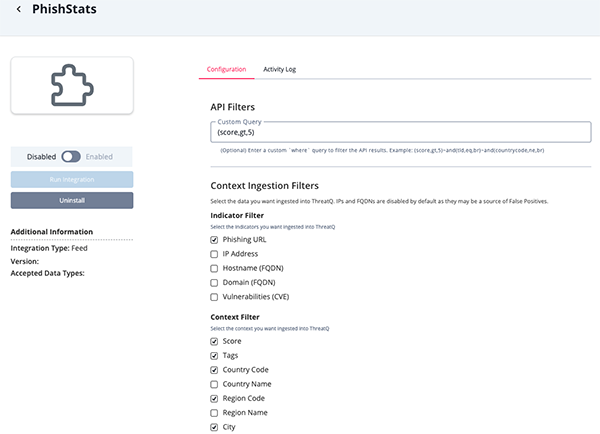Switch to the Configuration tab
Image resolution: width=600 pixels, height=434 pixels.
pyautogui.click(x=227, y=69)
